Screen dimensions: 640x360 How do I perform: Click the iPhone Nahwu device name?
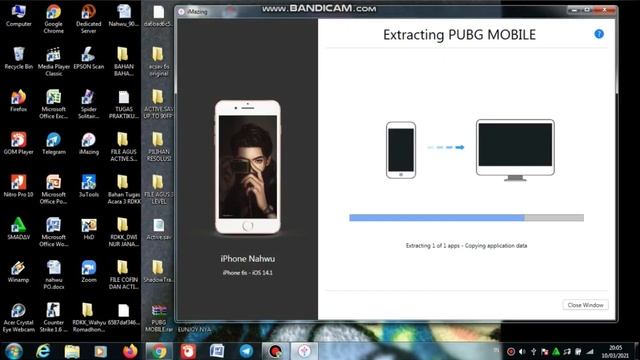(x=248, y=259)
